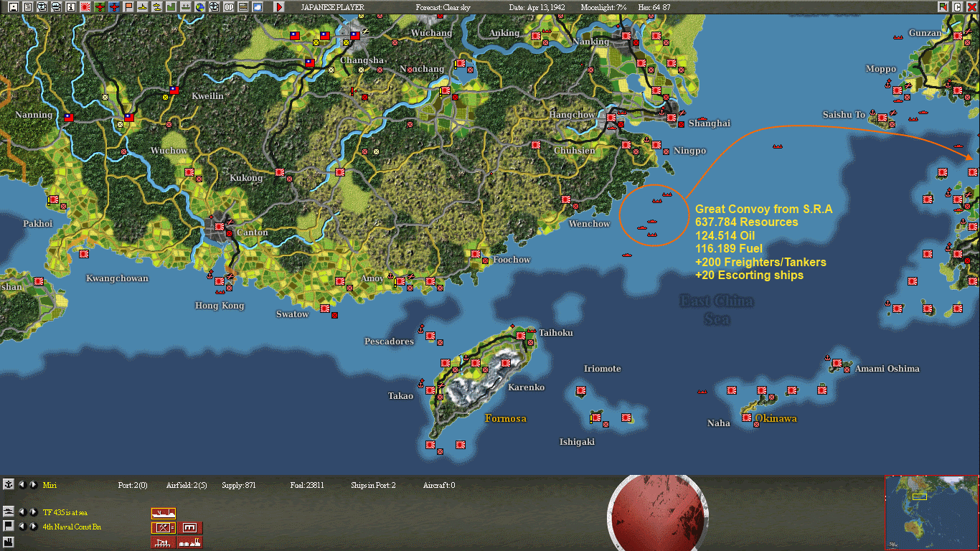Click the 'JAPANESE PLAYER' label
Image resolution: width=980 pixels, height=551 pixels.
(332, 7)
